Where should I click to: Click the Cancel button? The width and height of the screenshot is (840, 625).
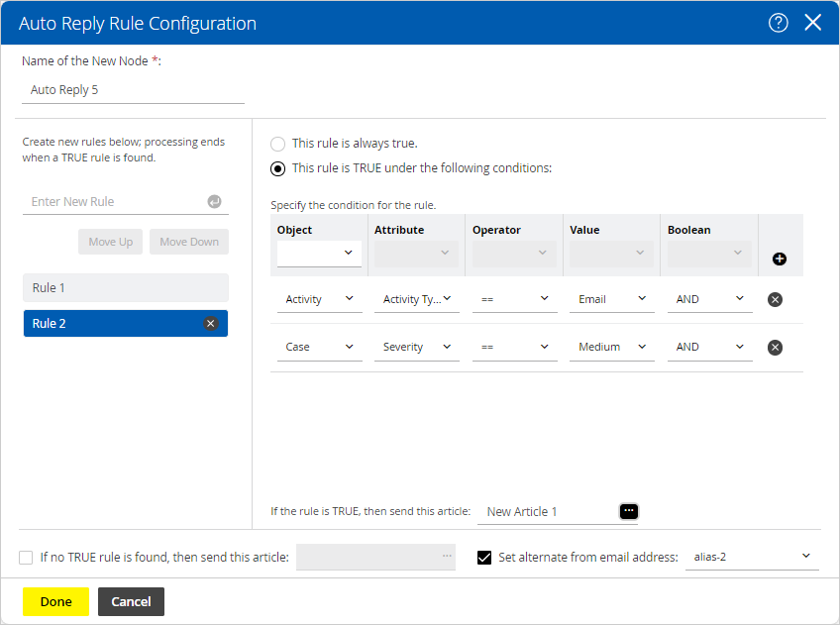[x=131, y=601]
